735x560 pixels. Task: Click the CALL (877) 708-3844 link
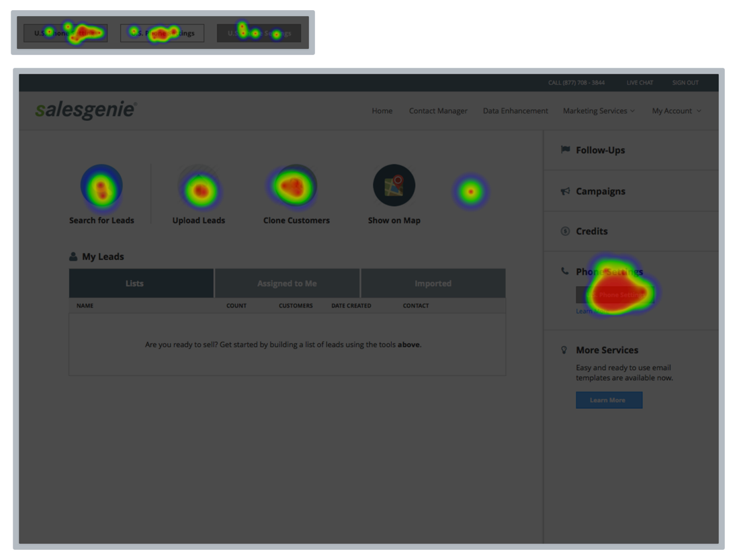point(576,83)
